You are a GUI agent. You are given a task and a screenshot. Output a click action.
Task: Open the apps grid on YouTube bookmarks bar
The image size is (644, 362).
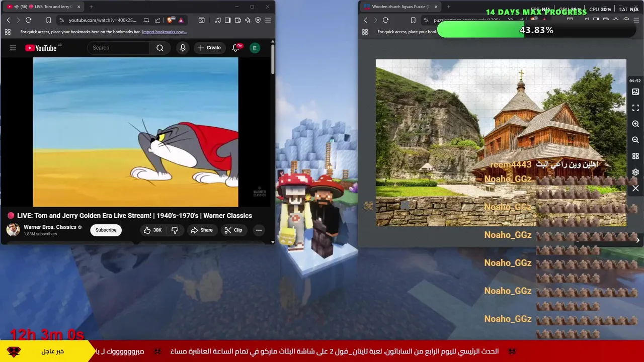pyautogui.click(x=8, y=32)
